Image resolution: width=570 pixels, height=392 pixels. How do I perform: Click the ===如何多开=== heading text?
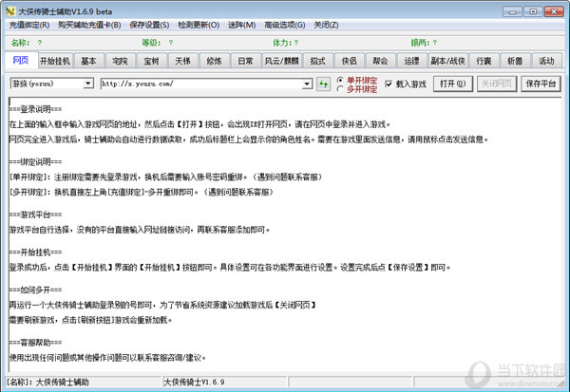35,289
